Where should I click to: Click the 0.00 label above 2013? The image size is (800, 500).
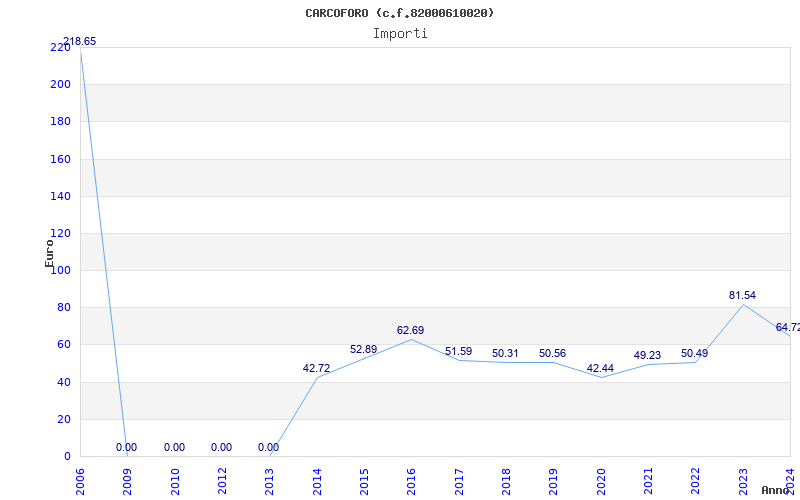[268, 447]
